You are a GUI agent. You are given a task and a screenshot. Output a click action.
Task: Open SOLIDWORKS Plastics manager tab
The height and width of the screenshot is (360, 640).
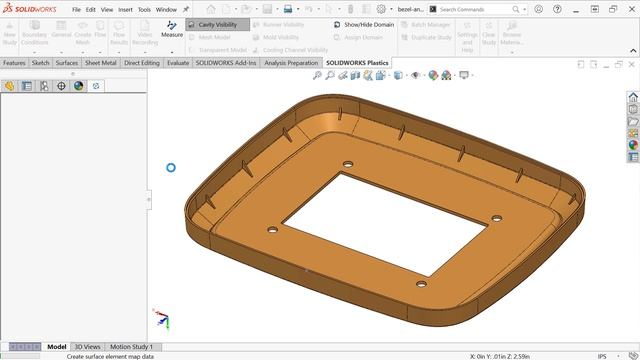[96, 86]
